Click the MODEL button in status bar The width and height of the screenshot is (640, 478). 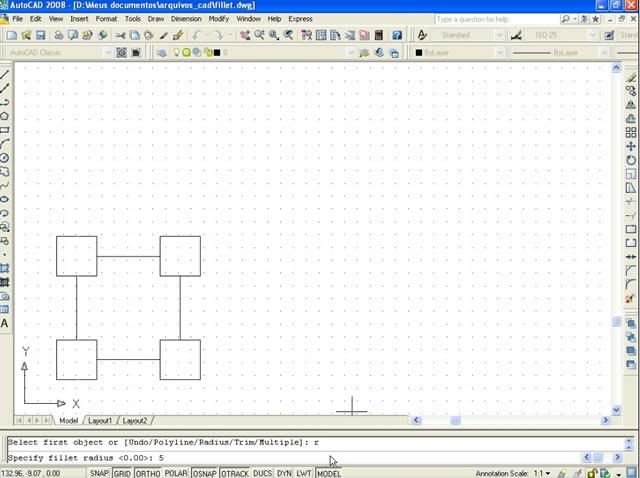(x=329, y=473)
